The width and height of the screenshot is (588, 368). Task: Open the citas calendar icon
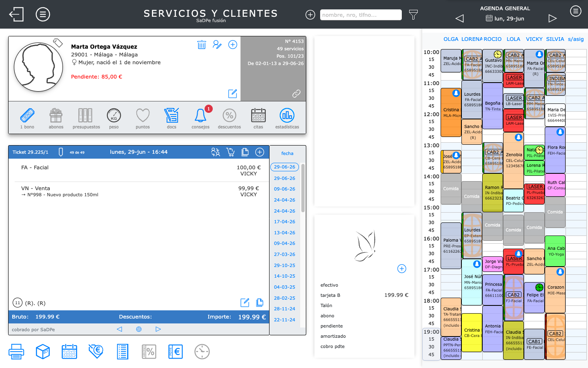pos(258,119)
